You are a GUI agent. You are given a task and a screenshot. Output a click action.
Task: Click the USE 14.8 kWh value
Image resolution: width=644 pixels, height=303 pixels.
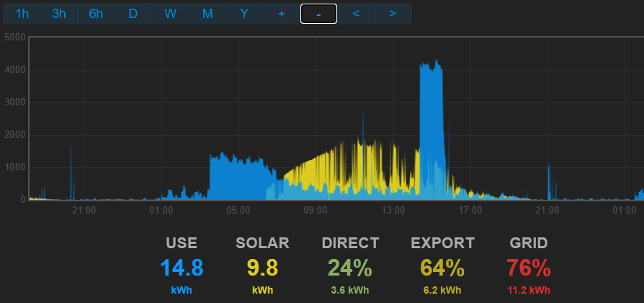coord(182,268)
